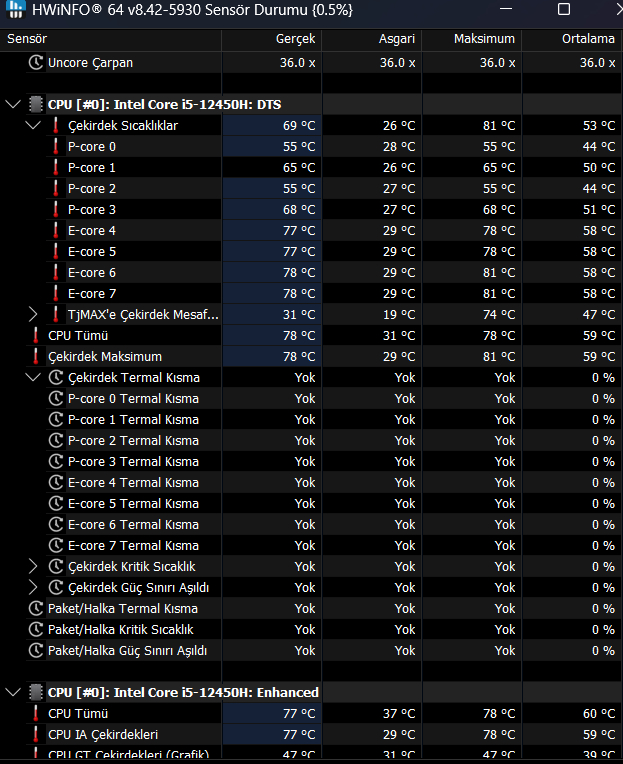The width and height of the screenshot is (623, 764).
Task: Click clock icon of Çekirdek Termal Kısma
Action: tap(56, 377)
